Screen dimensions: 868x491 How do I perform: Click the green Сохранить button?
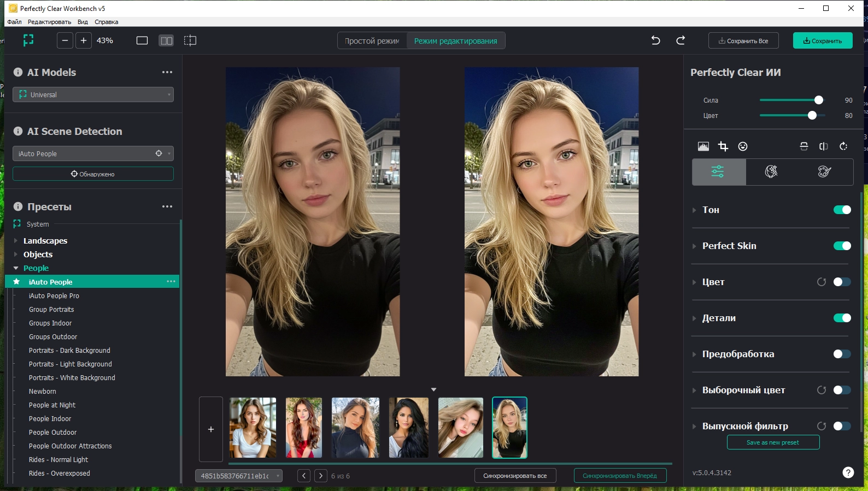(x=823, y=41)
